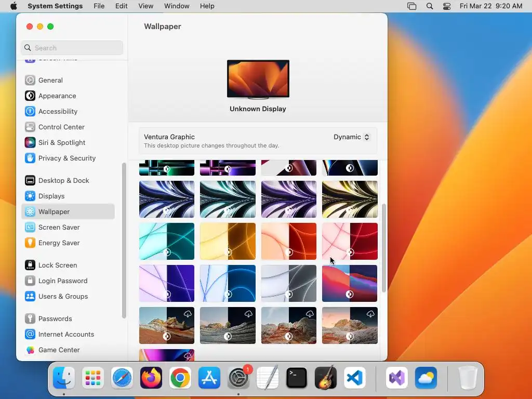Open the Dynamic appearance popup
The width and height of the screenshot is (532, 399).
[352, 137]
